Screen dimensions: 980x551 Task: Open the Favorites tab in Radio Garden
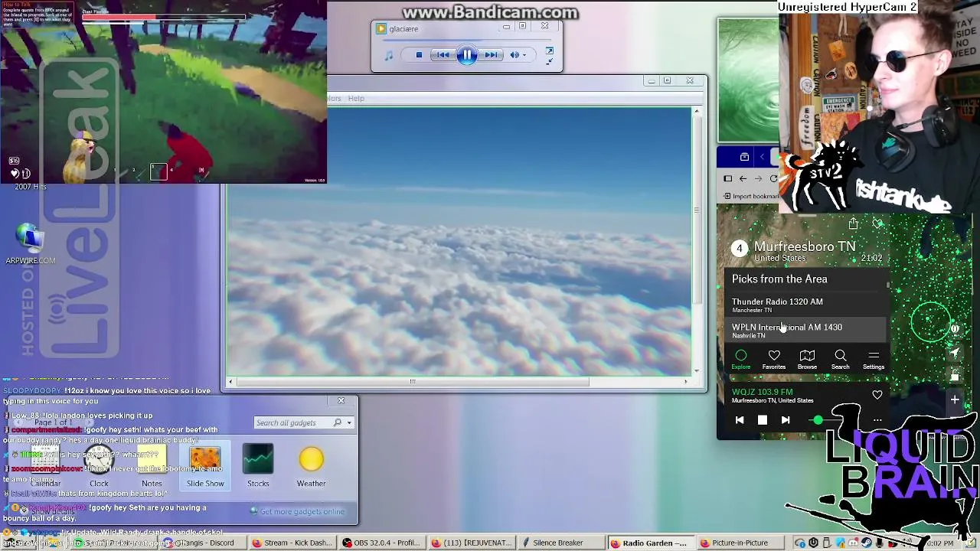click(774, 359)
